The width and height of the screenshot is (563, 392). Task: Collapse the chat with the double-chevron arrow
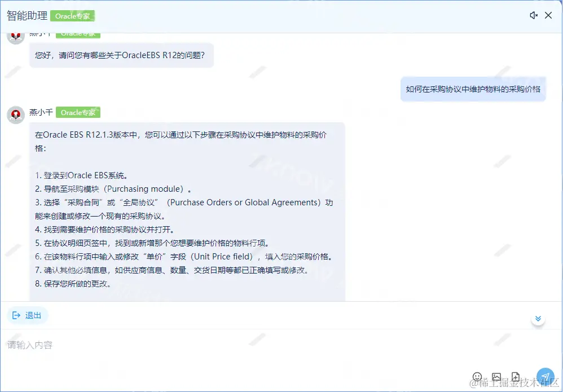537,319
